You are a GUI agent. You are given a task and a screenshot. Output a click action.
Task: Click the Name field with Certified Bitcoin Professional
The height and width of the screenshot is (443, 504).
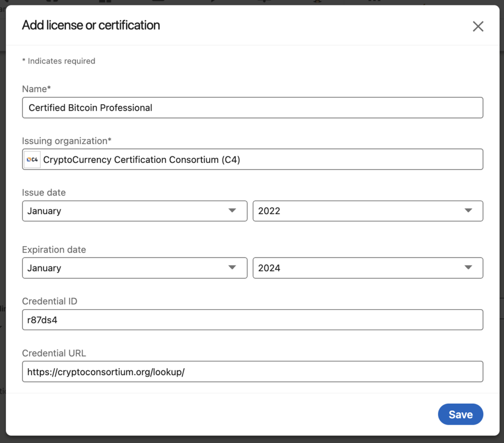point(252,108)
